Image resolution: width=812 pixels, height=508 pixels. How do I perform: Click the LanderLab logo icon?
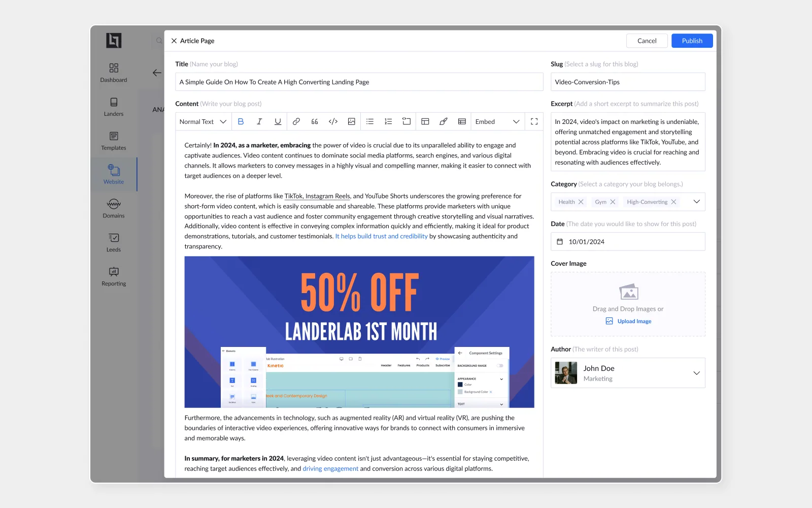coord(114,40)
